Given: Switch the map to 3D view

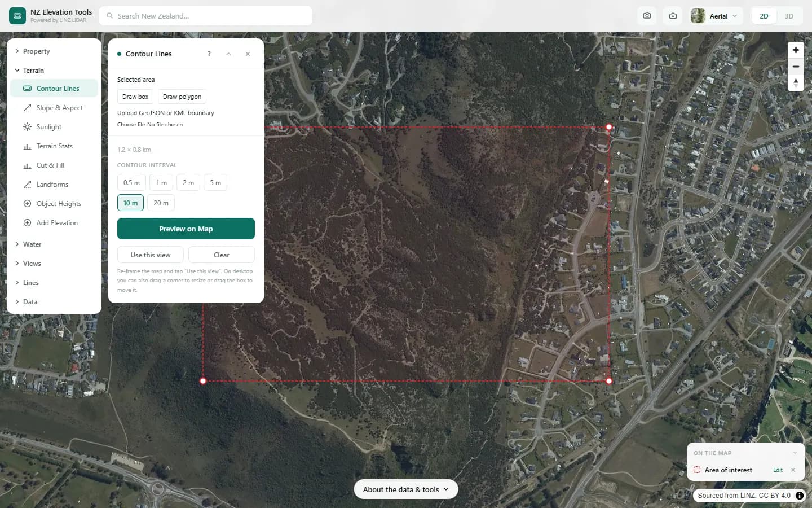Looking at the screenshot, I should (789, 16).
